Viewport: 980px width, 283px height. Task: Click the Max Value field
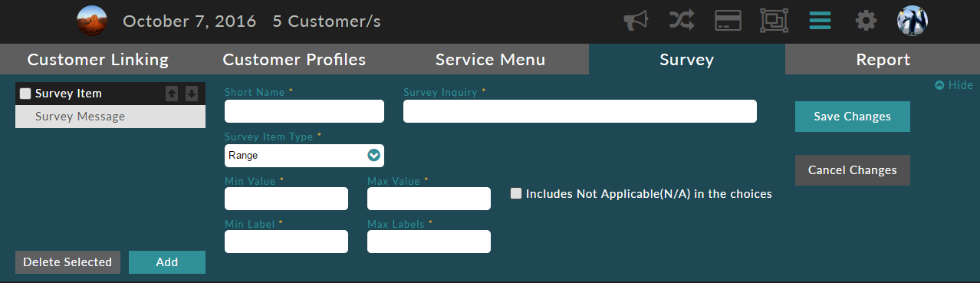(429, 199)
